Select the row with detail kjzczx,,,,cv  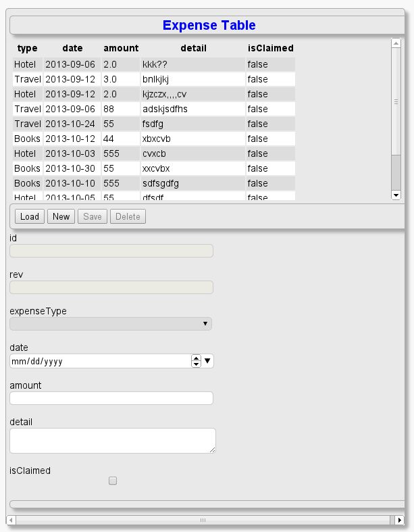(x=154, y=95)
